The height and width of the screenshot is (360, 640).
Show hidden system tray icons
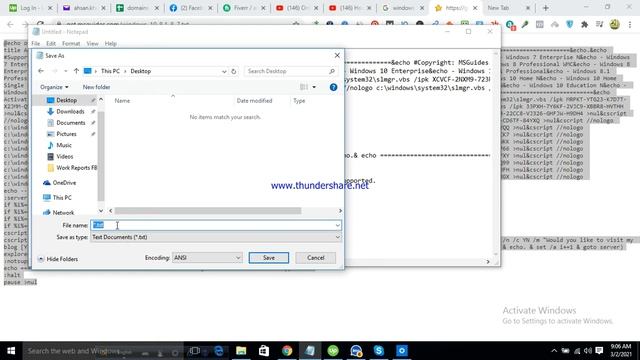point(554,351)
